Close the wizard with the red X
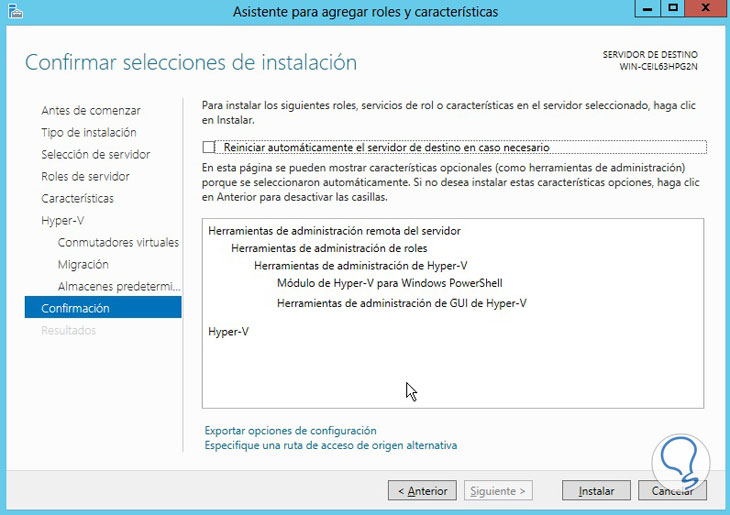Image resolution: width=730 pixels, height=515 pixels. click(705, 8)
